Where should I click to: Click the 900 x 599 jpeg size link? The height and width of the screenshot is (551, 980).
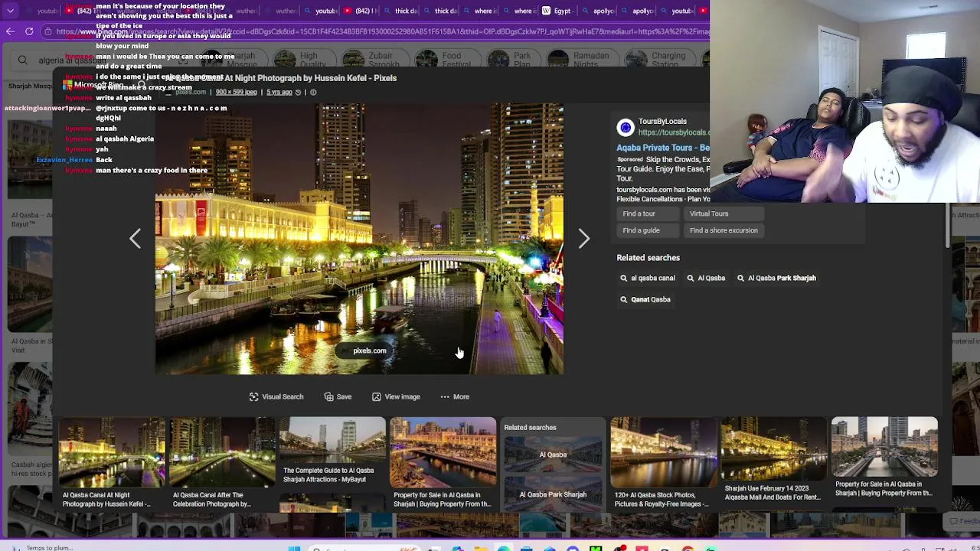236,92
